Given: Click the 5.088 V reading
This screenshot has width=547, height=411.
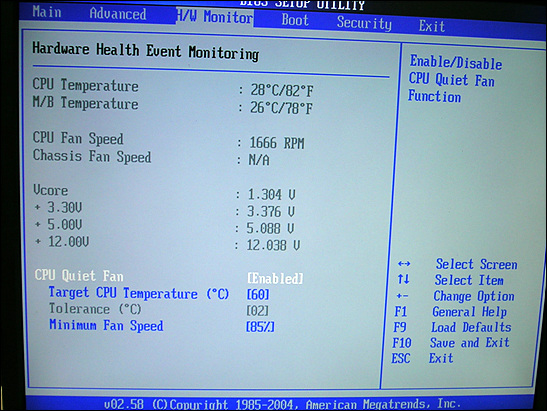Looking at the screenshot, I should click(270, 228).
